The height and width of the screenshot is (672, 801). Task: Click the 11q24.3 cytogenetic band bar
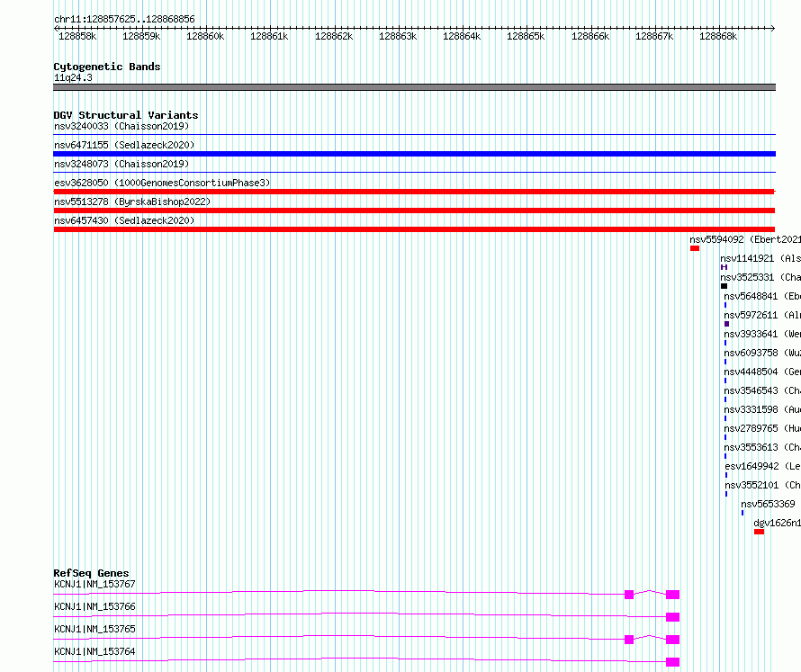click(414, 87)
